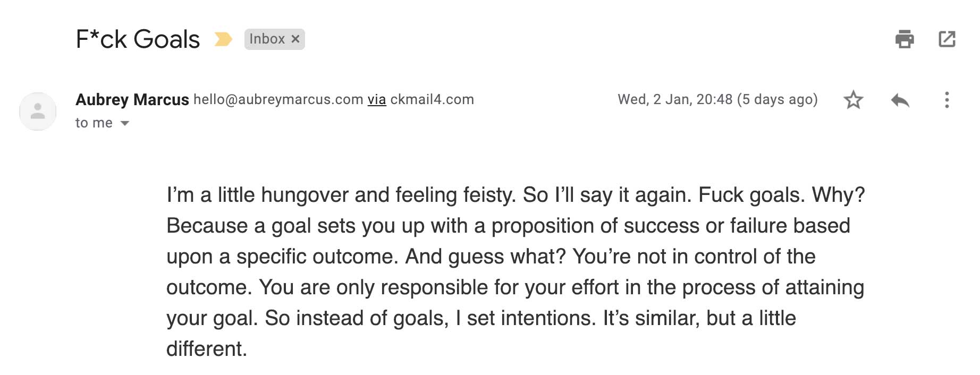
Task: Print the email using the printer icon
Action: (904, 39)
